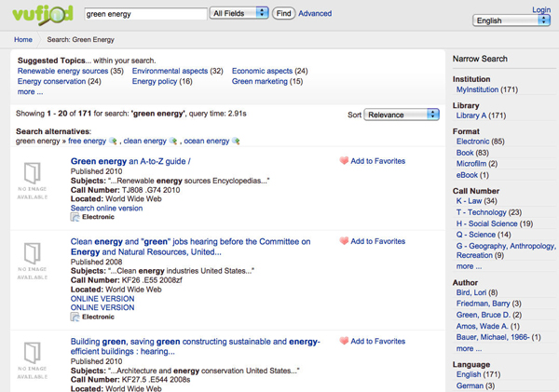Expand more suggested topics

click(x=30, y=92)
